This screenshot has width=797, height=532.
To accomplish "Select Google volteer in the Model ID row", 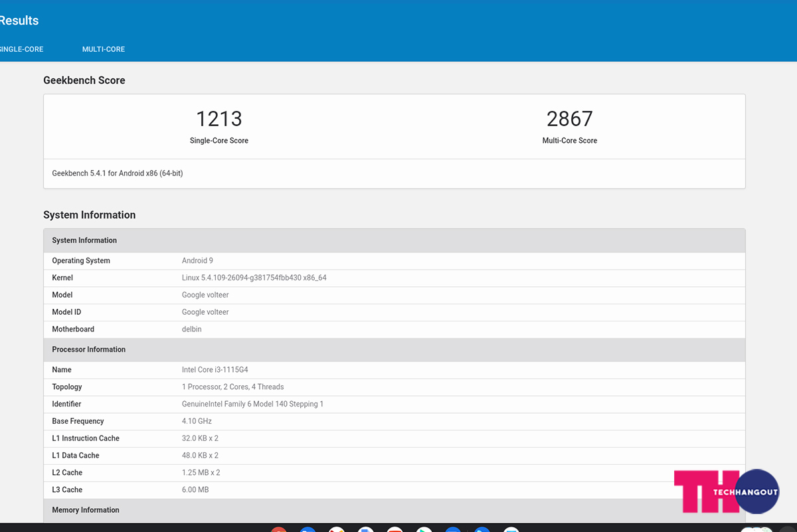I will [x=205, y=312].
